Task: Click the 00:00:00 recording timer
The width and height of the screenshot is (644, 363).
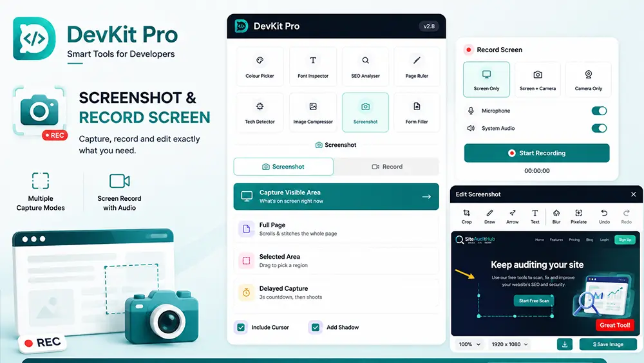Action: (x=537, y=171)
